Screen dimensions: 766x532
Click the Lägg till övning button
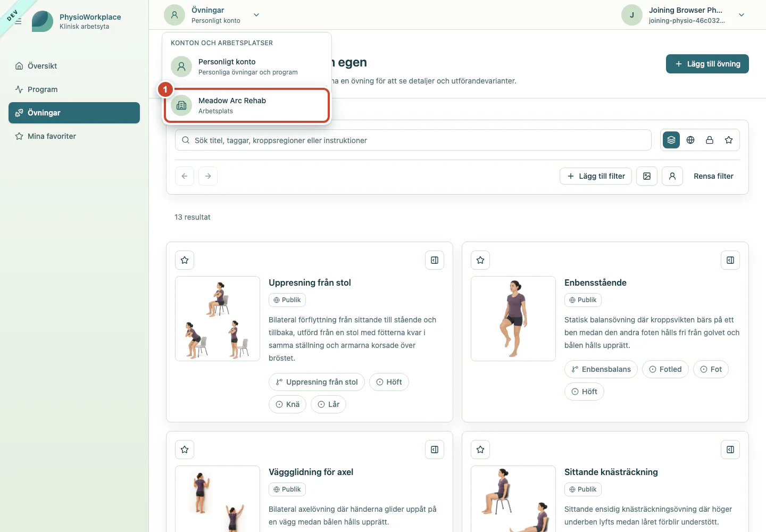pyautogui.click(x=707, y=64)
